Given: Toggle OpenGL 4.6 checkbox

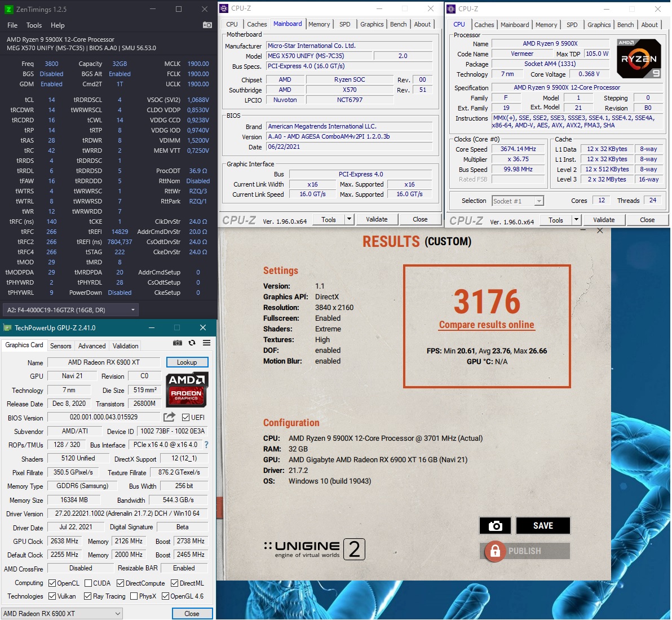Looking at the screenshot, I should (165, 596).
